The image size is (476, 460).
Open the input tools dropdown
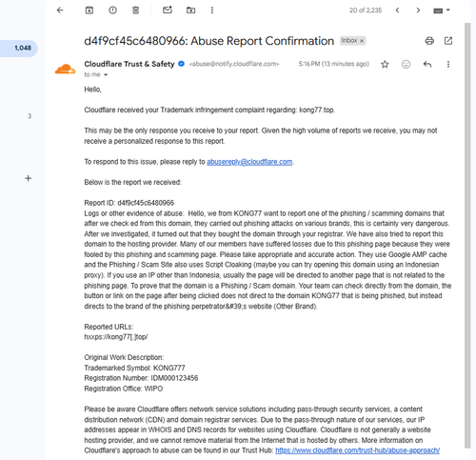[442, 10]
